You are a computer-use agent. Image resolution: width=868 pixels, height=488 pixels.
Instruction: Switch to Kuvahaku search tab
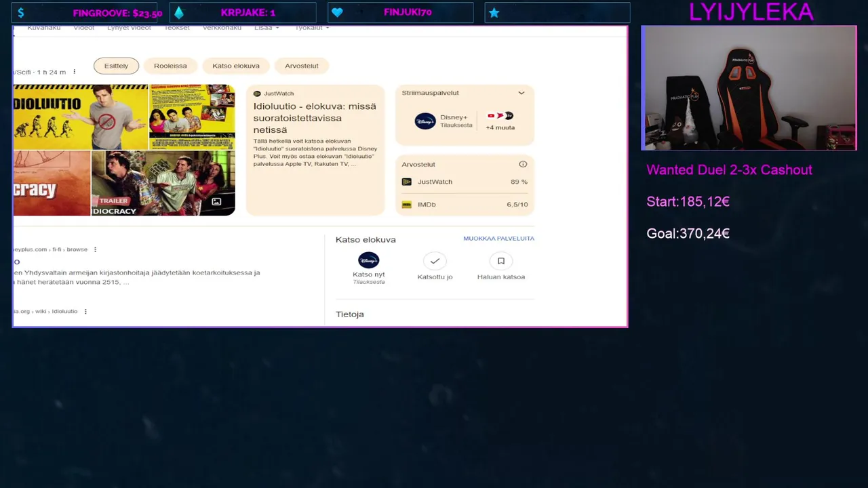click(44, 28)
